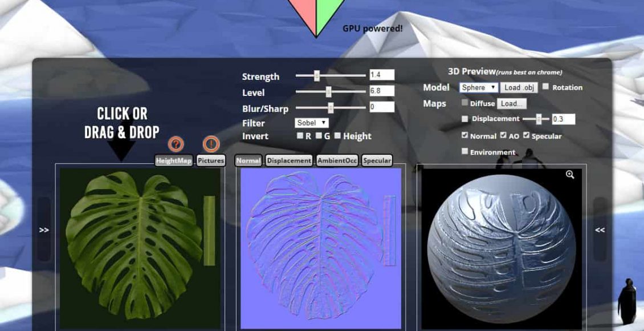Toggle the Invert Height checkbox
This screenshot has height=331, width=644.
337,136
